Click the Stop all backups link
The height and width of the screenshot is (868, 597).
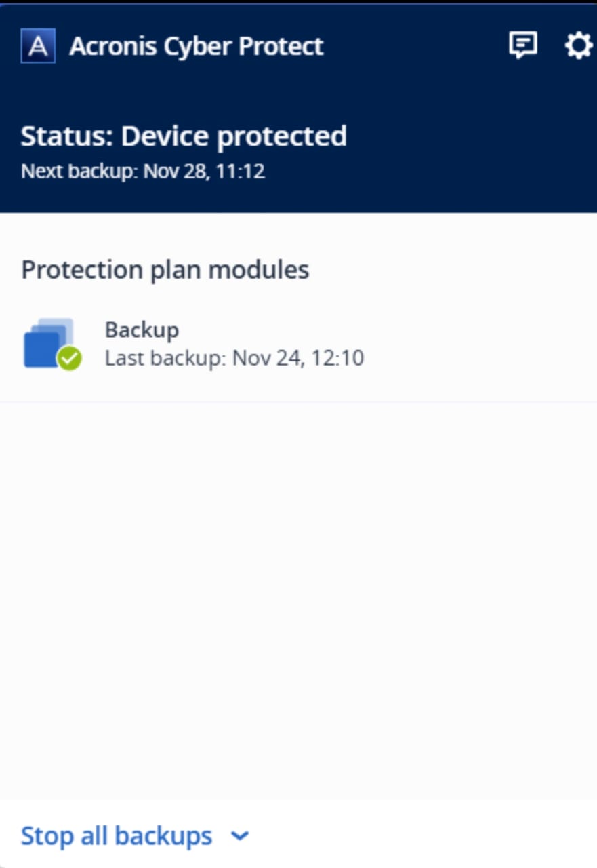click(x=117, y=835)
